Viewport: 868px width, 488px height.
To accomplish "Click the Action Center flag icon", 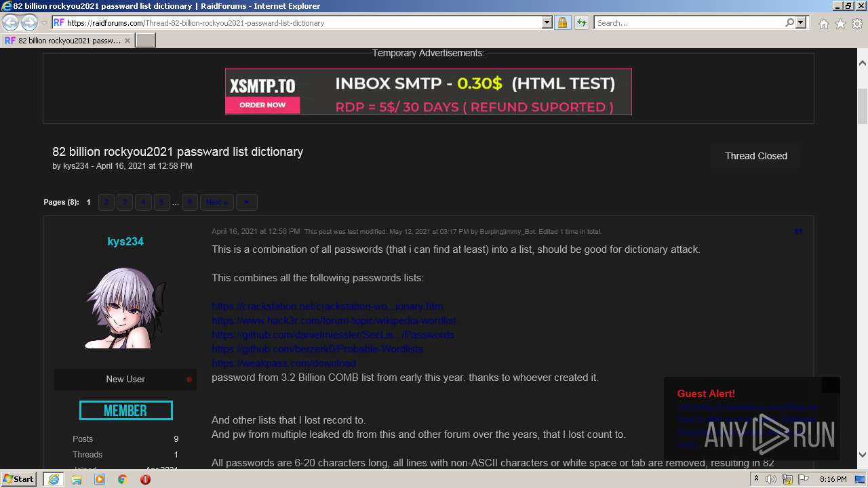I will (804, 479).
